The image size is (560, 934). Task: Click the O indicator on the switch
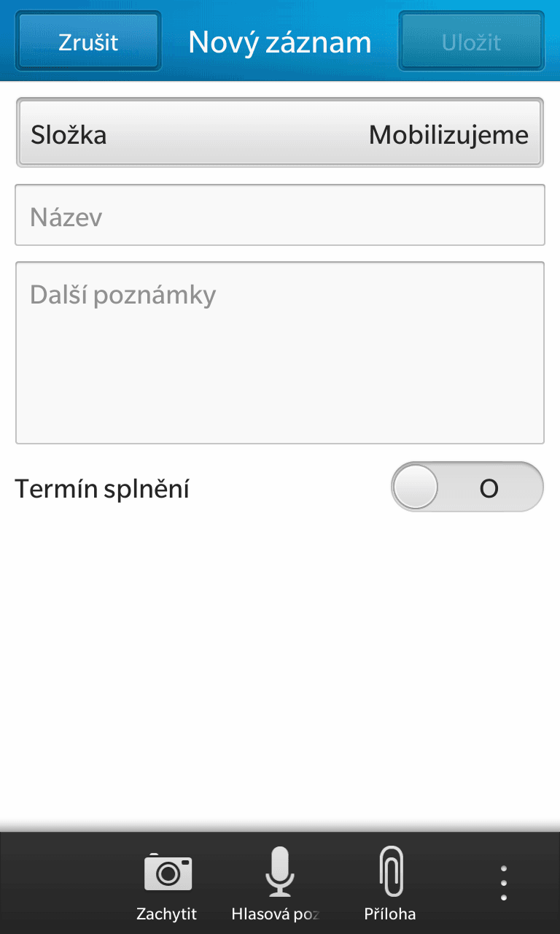click(489, 488)
